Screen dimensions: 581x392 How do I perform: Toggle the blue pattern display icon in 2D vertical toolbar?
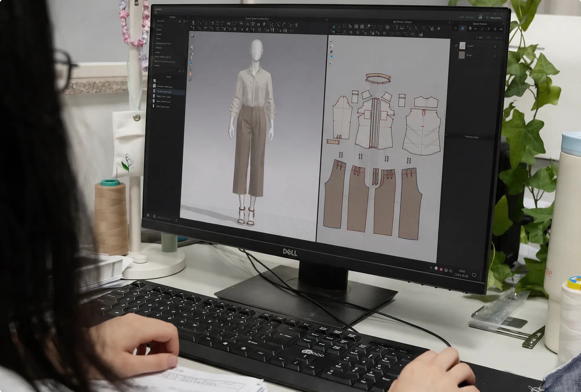331,57
